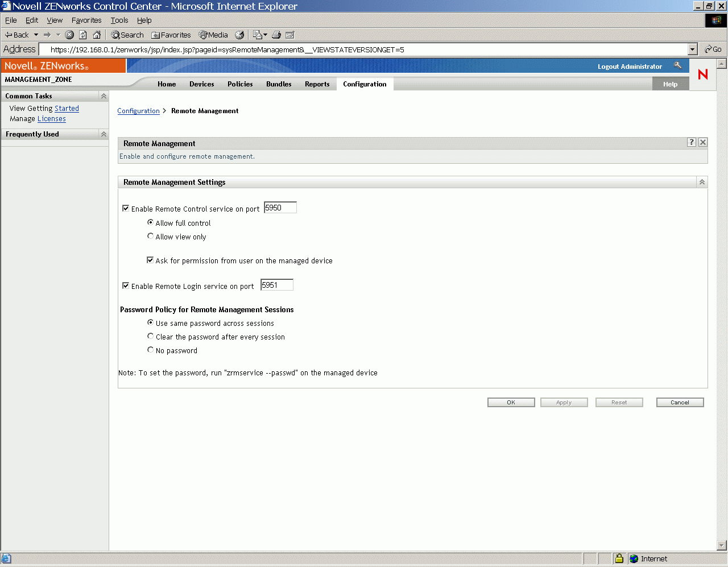Screen dimensions: 728x567
Task: Click the Media toolbar icon
Action: click(x=213, y=35)
